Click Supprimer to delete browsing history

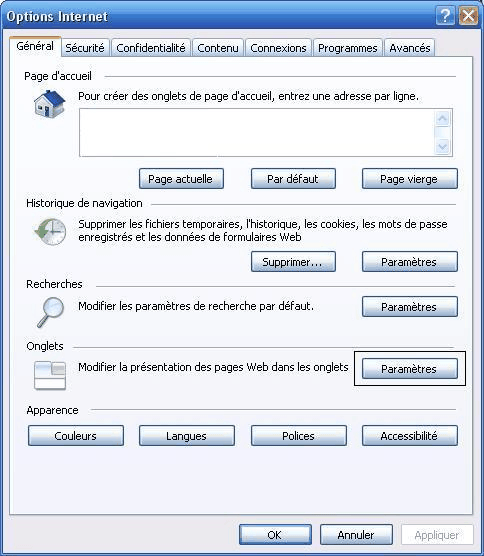[293, 262]
